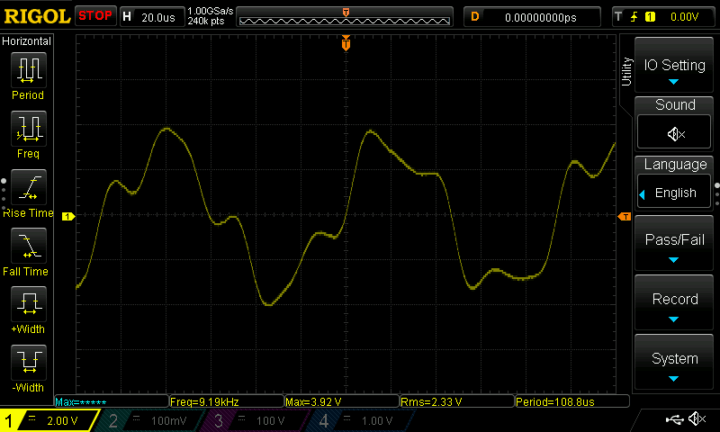Select the Period measurement icon
720x432 pixels.
(x=28, y=70)
